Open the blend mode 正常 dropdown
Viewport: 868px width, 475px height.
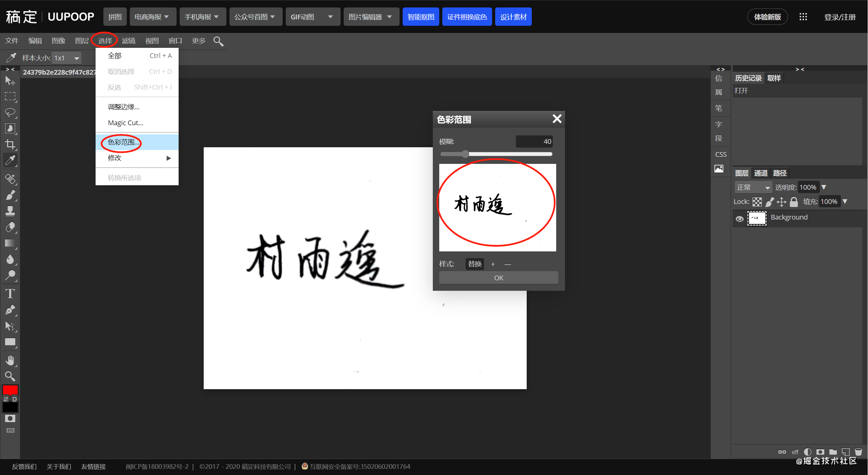click(753, 188)
